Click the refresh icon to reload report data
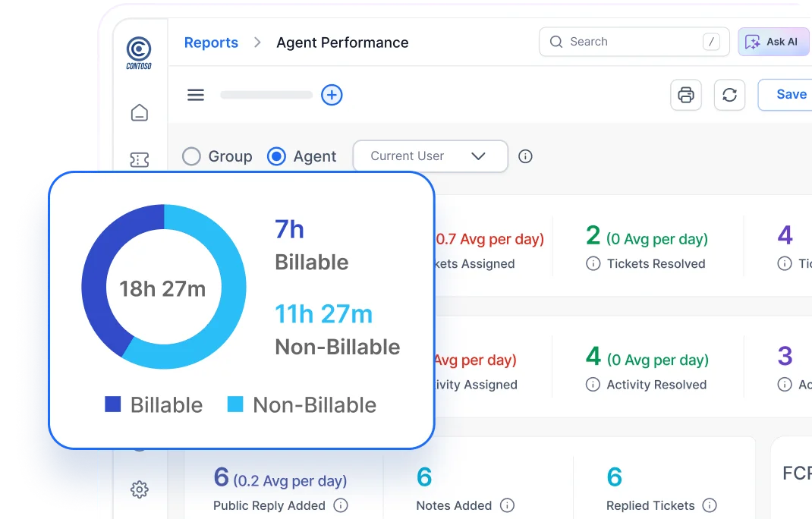This screenshot has width=812, height=519. (729, 94)
